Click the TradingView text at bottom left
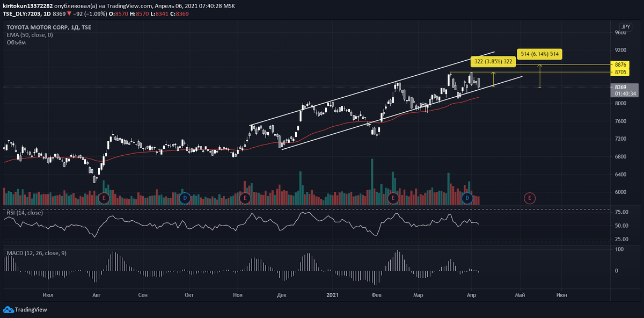 (31, 309)
